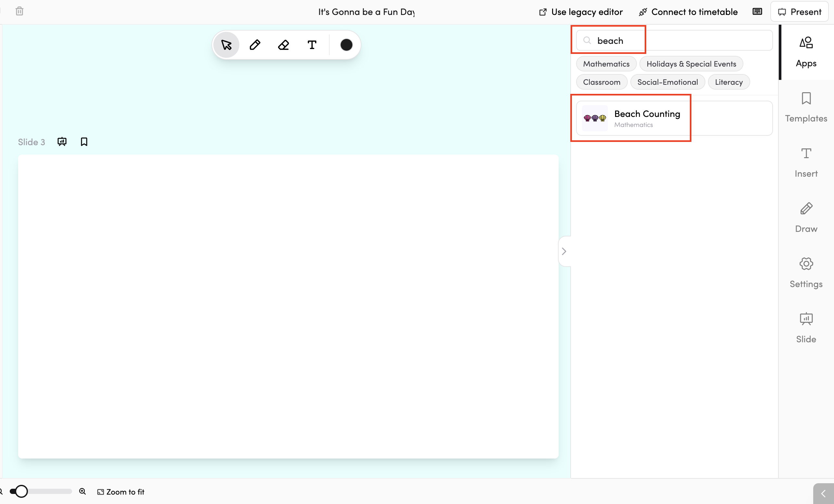Screen dimensions: 834x504
Task: Click Connect to timetable
Action: click(x=688, y=12)
